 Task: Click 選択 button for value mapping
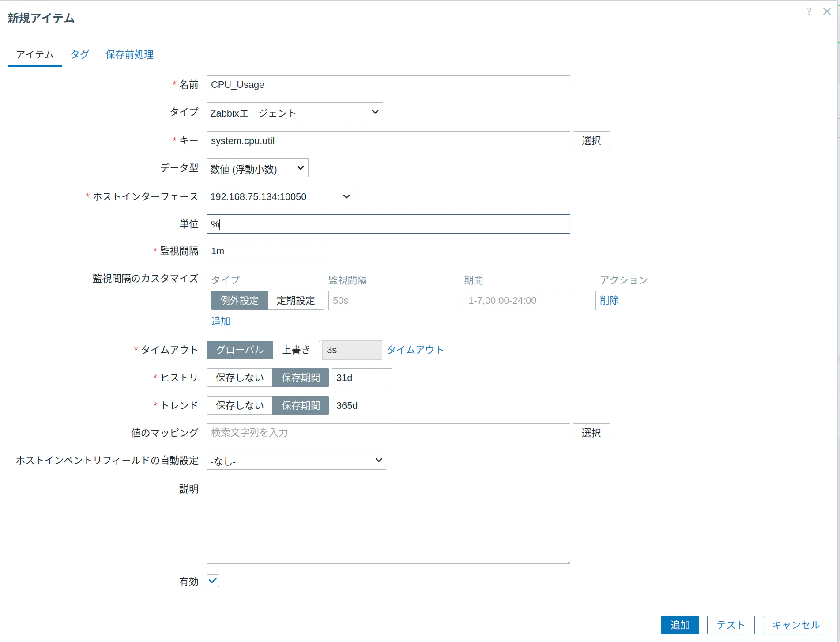[591, 433]
